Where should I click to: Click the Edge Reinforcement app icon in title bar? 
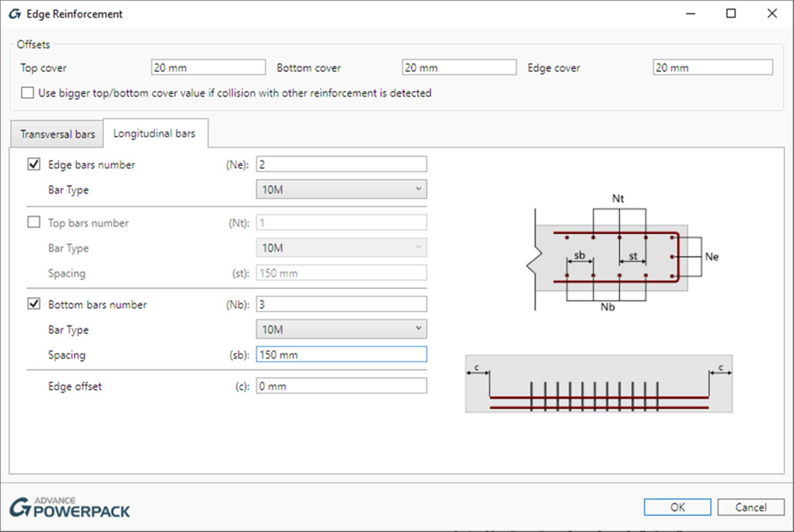tap(15, 14)
